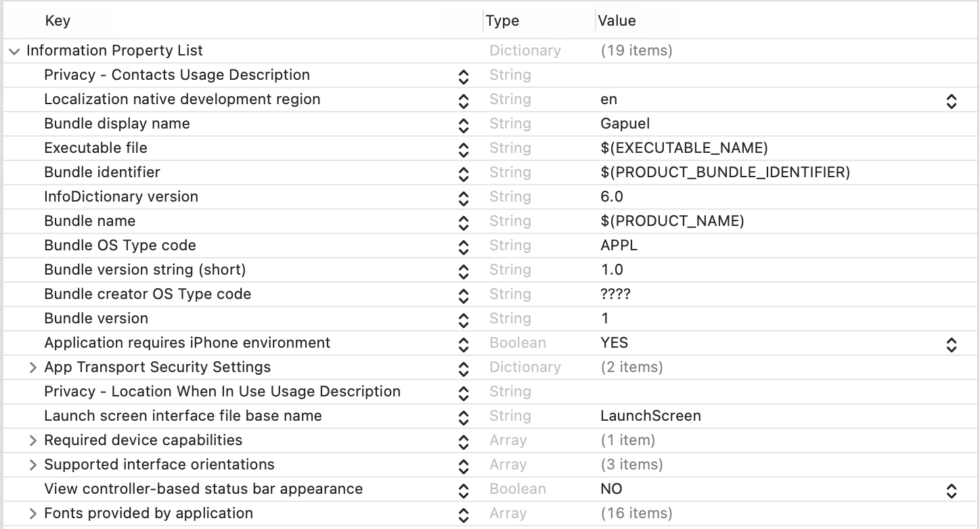This screenshot has width=980, height=529.
Task: Collapse the Information Property List row
Action: click(x=14, y=51)
